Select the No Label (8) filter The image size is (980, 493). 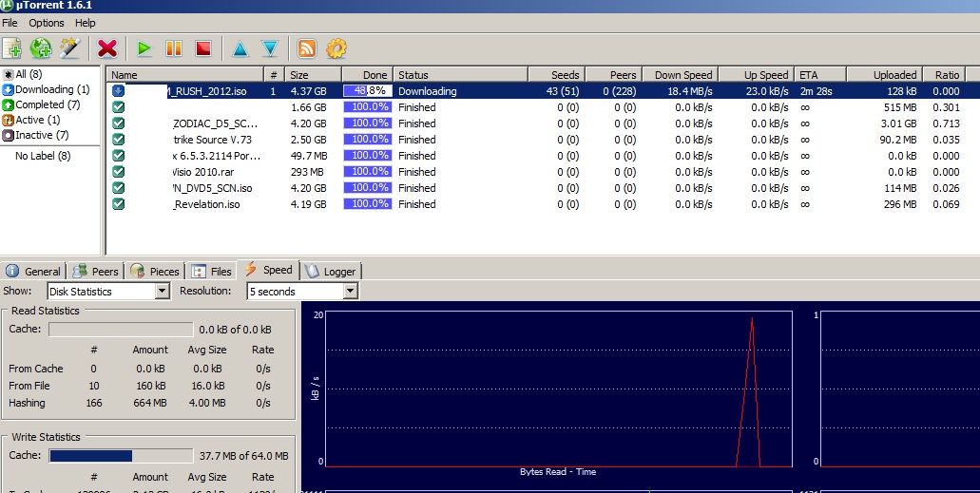[43, 156]
